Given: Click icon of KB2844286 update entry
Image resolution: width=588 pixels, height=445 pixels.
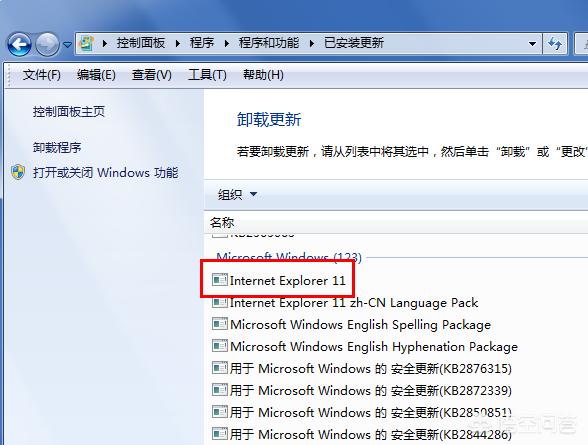Looking at the screenshot, I should [220, 434].
